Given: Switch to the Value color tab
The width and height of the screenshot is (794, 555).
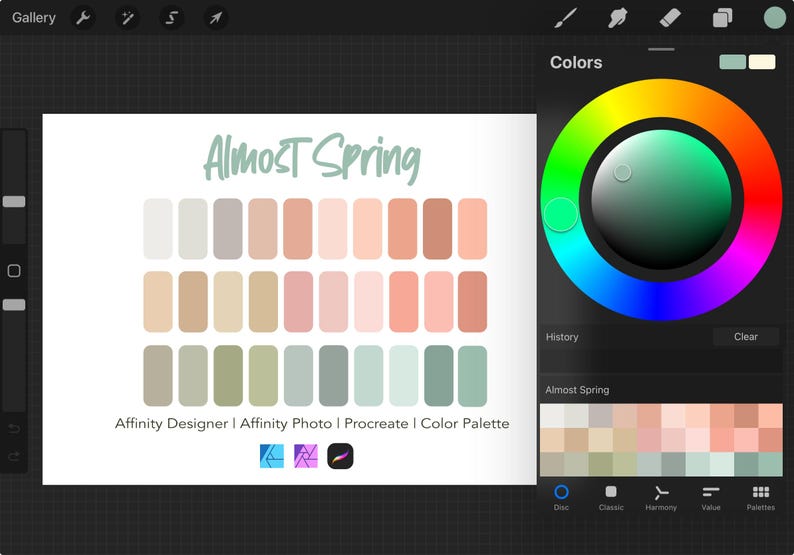Looking at the screenshot, I should [x=711, y=498].
